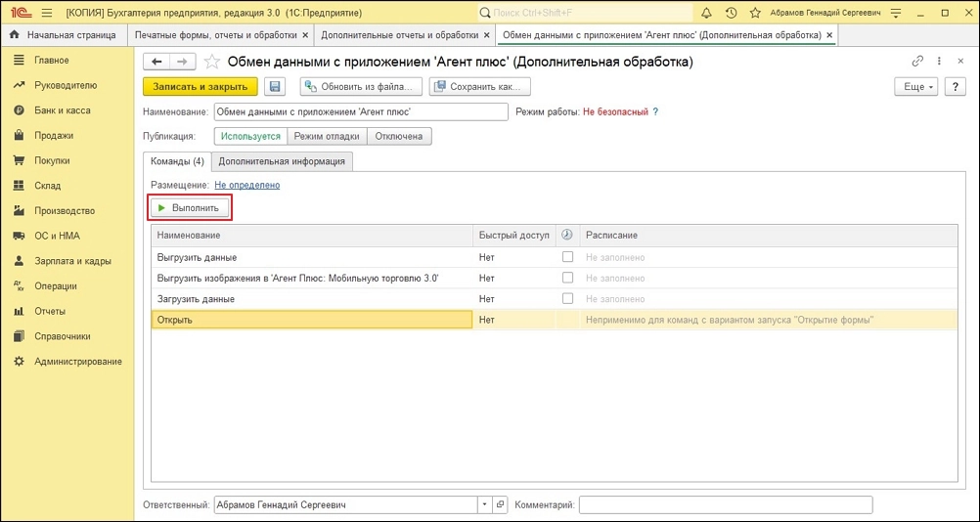Toggle schedule checkbox for Выгрузить изображения row

(567, 278)
